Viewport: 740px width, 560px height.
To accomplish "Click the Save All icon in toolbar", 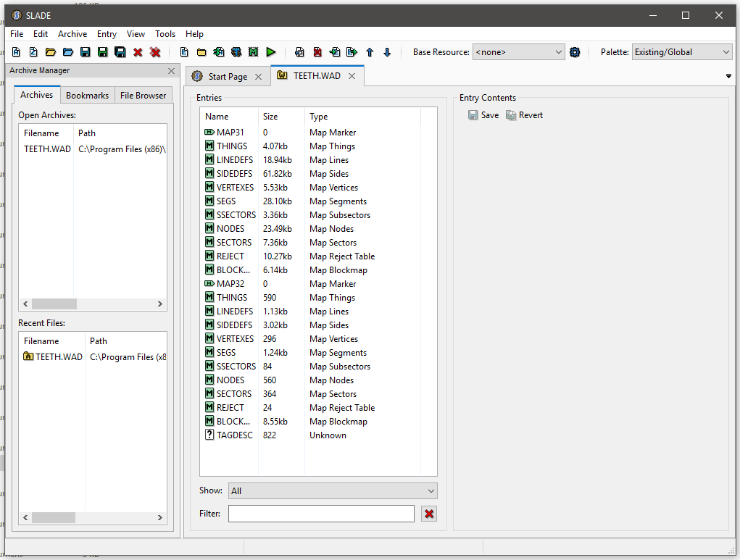I will coord(120,52).
